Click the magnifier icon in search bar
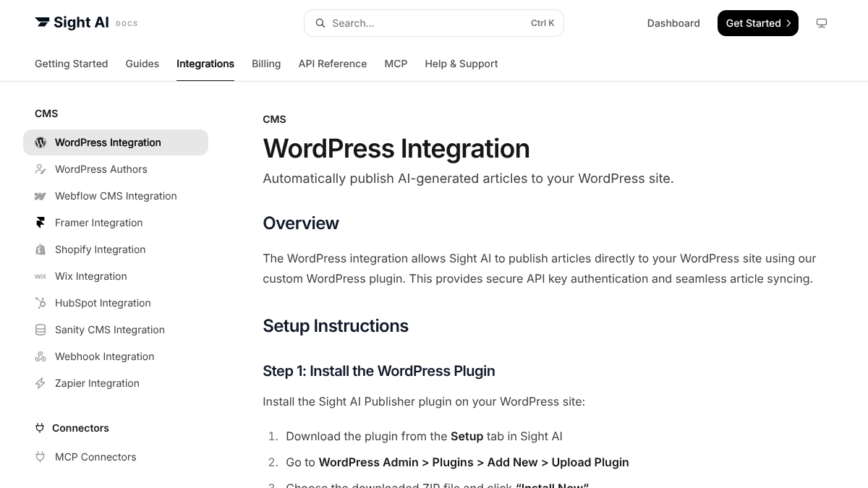The width and height of the screenshot is (868, 488). coord(320,23)
